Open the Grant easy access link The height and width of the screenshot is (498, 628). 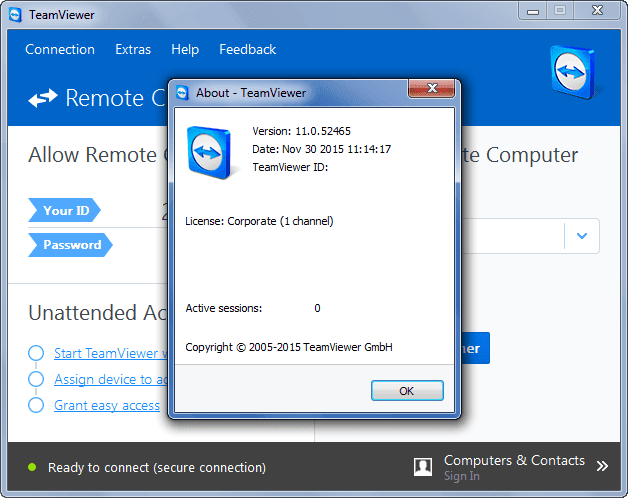[107, 405]
